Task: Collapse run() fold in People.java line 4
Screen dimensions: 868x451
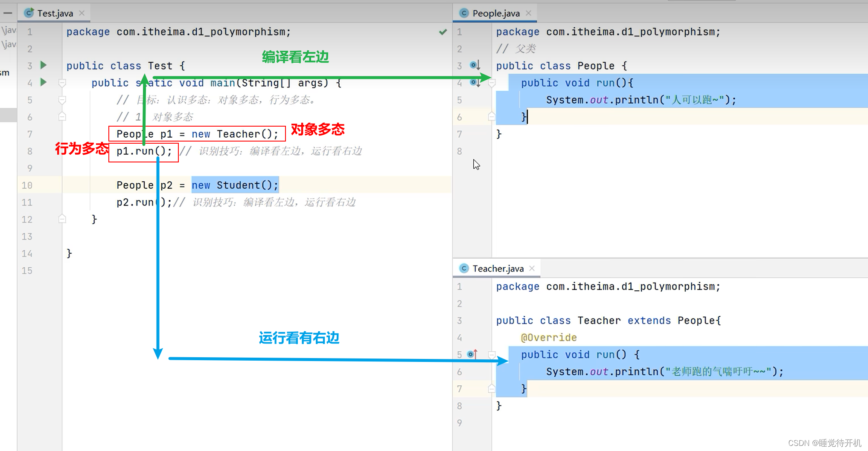Action: point(492,83)
